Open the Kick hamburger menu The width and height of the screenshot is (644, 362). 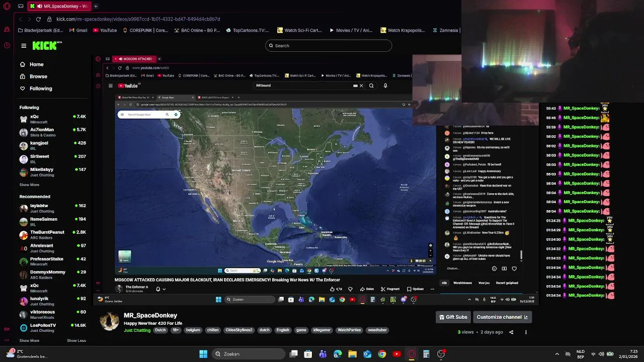point(24,46)
